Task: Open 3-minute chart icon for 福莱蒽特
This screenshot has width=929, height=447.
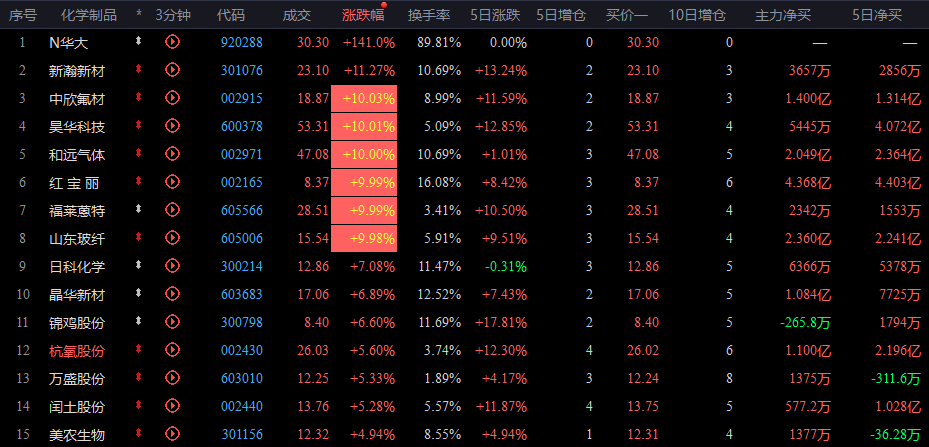Action: pos(172,210)
